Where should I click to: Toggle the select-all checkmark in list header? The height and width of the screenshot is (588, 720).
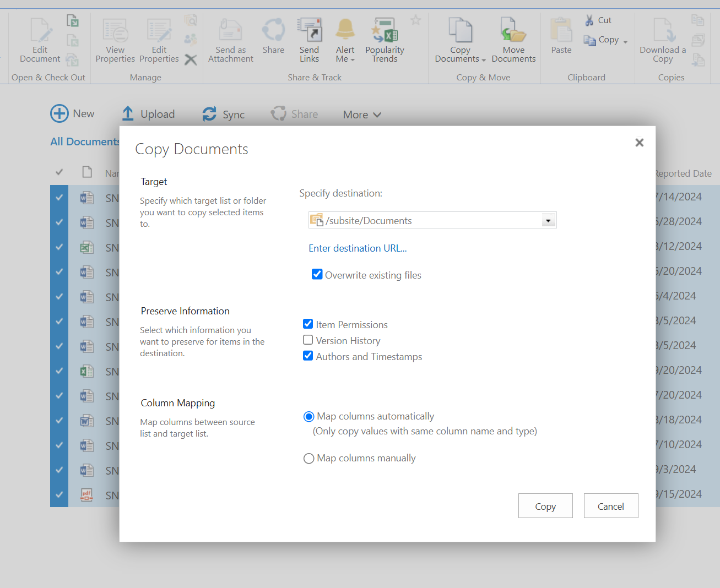pyautogui.click(x=59, y=172)
